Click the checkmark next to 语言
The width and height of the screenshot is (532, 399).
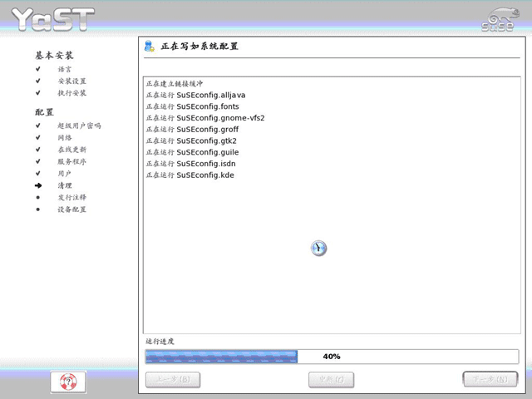coord(38,69)
